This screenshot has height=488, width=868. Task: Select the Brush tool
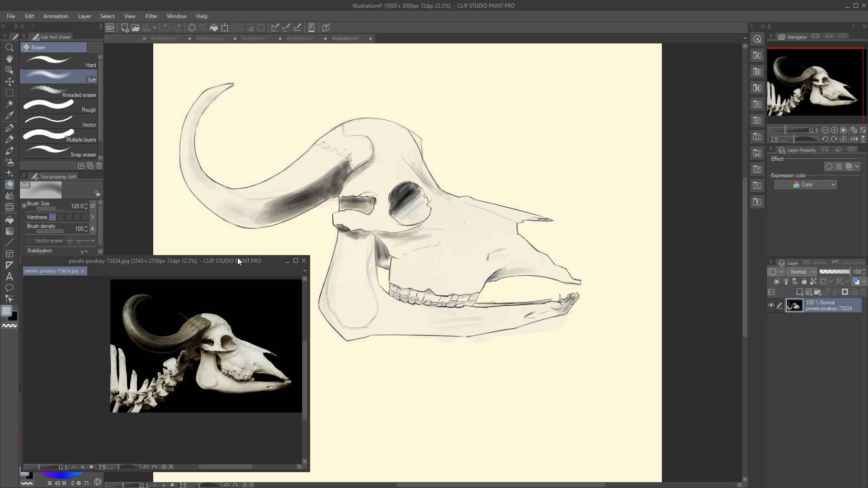(x=9, y=151)
